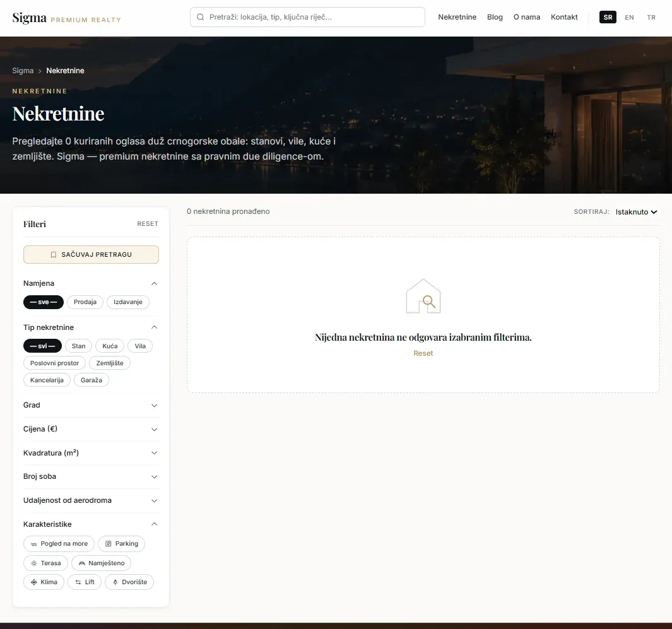The height and width of the screenshot is (629, 672).
Task: Switch language to EN
Action: pyautogui.click(x=629, y=17)
